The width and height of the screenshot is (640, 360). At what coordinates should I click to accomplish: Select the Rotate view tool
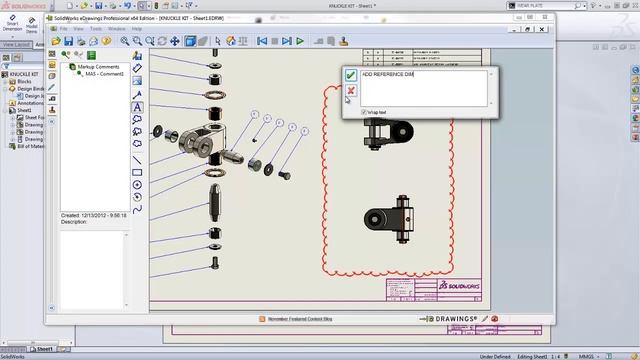[x=162, y=41]
